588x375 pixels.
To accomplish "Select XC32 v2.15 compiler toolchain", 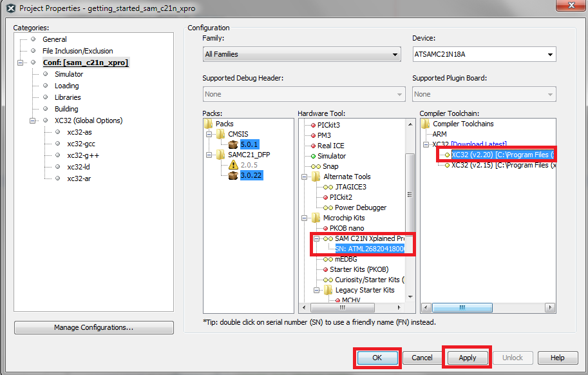I will click(500, 165).
